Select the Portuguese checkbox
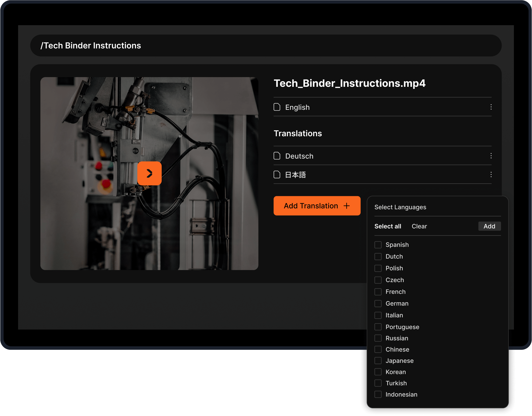The height and width of the screenshot is (416, 532). click(x=378, y=327)
